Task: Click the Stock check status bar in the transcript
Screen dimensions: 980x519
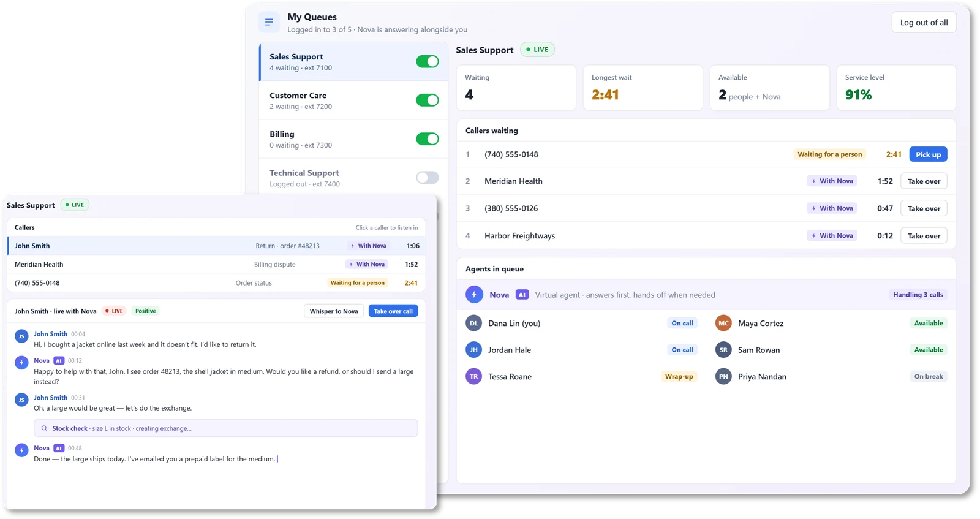Action: 226,428
